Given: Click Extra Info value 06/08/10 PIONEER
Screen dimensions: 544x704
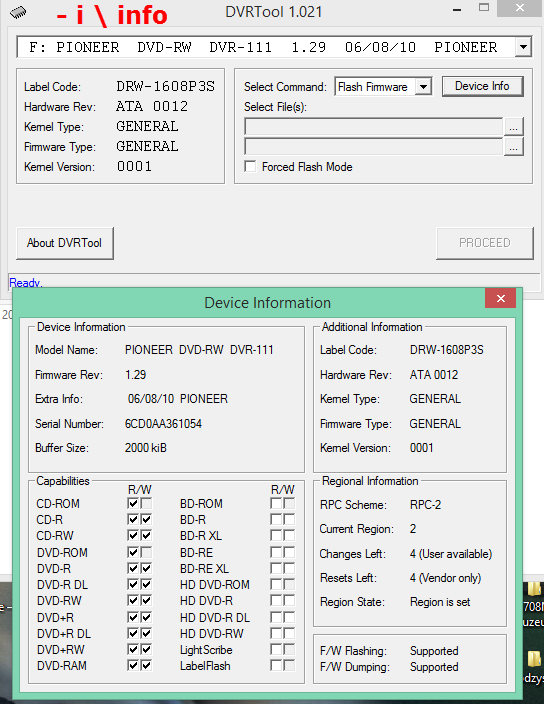Looking at the screenshot, I should pos(178,399).
